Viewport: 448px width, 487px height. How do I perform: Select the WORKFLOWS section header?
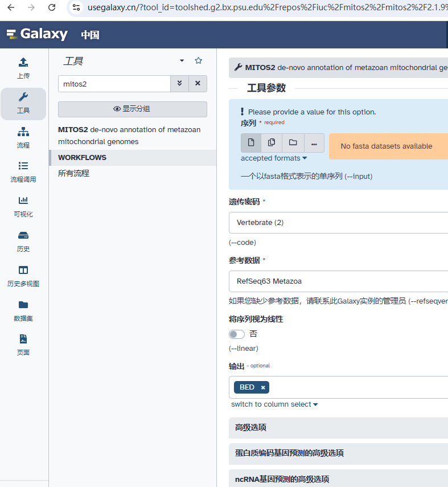coord(133,157)
